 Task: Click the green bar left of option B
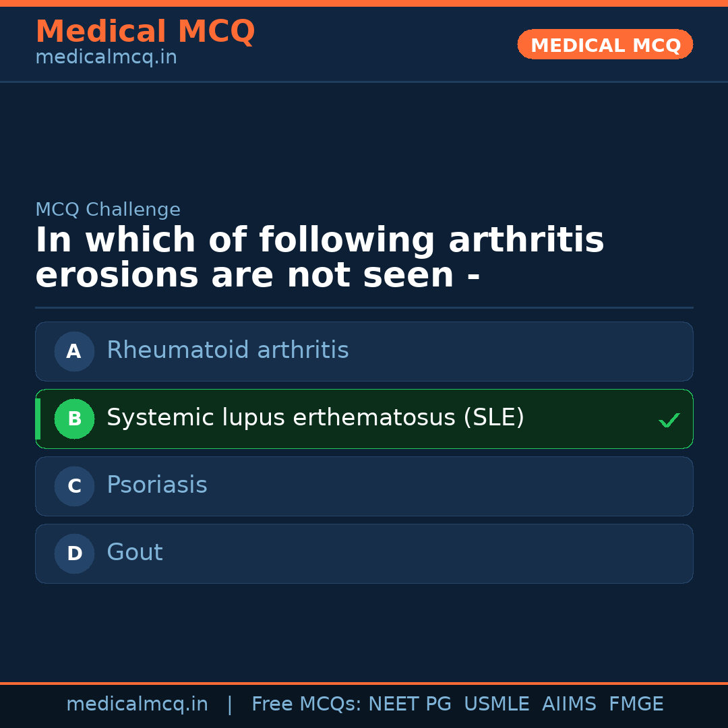click(38, 419)
